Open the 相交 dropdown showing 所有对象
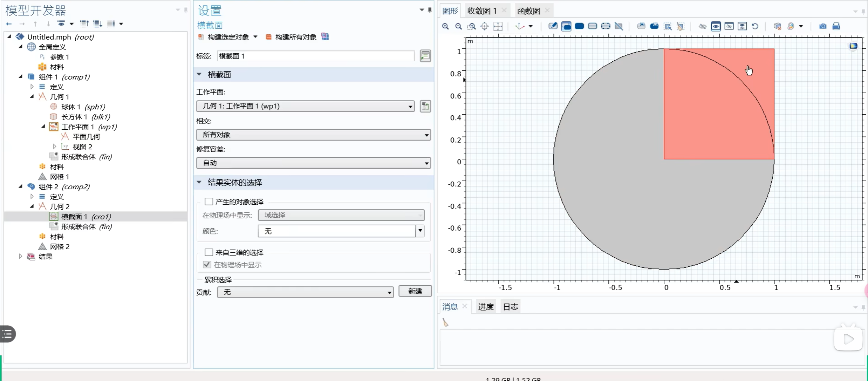This screenshot has width=868, height=381. (x=313, y=135)
